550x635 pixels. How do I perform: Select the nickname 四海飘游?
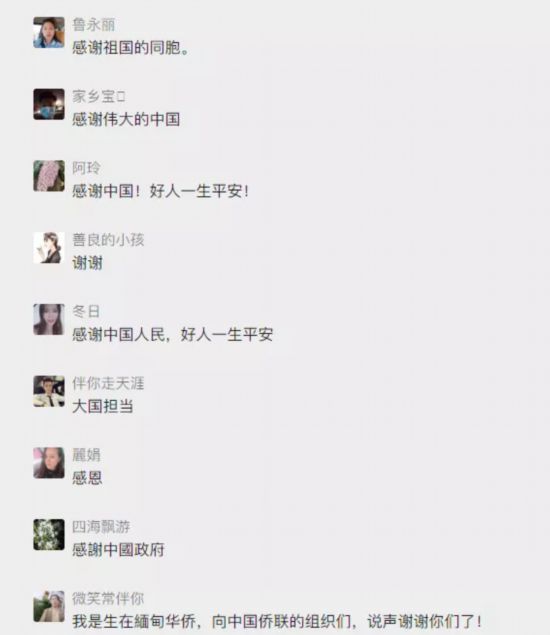(x=101, y=526)
